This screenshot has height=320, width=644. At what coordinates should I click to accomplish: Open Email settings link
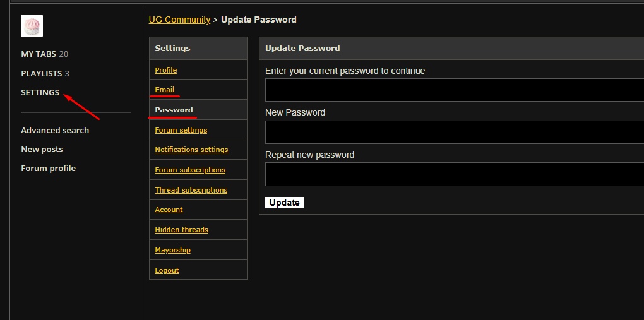(164, 90)
